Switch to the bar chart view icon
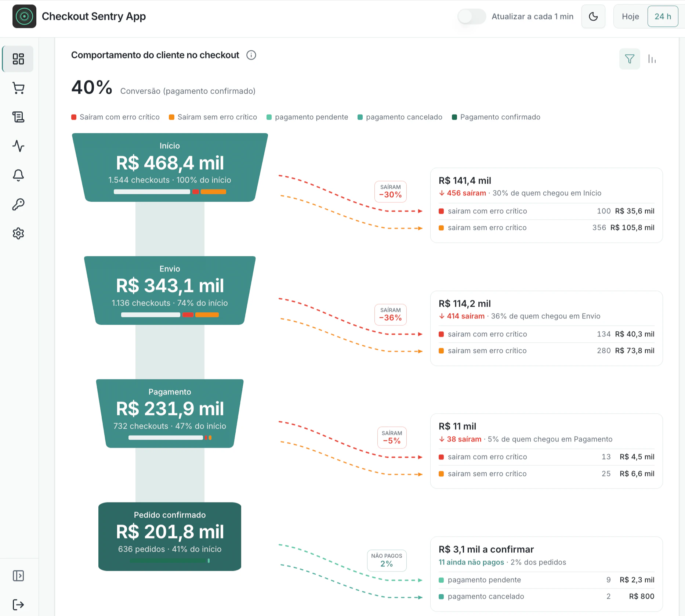The width and height of the screenshot is (685, 616). coord(652,59)
